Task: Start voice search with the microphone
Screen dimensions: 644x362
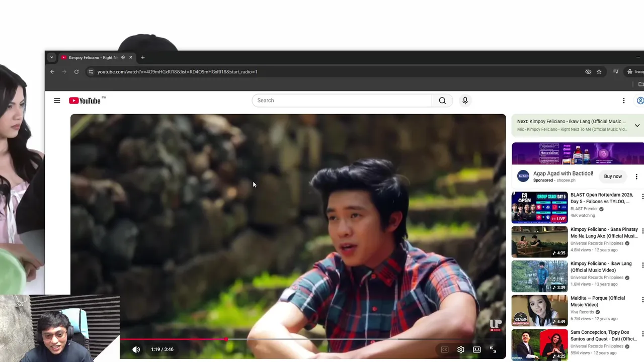Action: [x=465, y=101]
